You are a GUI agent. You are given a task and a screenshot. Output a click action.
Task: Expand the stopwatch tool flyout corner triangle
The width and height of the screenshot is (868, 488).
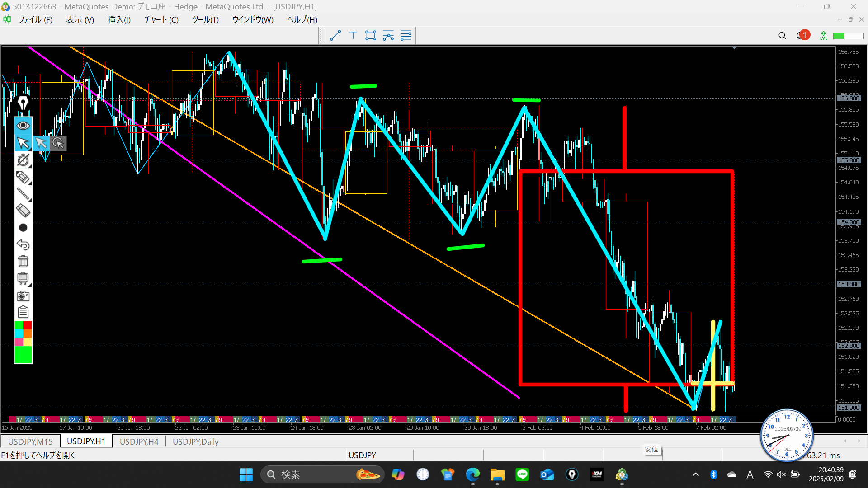(x=29, y=166)
